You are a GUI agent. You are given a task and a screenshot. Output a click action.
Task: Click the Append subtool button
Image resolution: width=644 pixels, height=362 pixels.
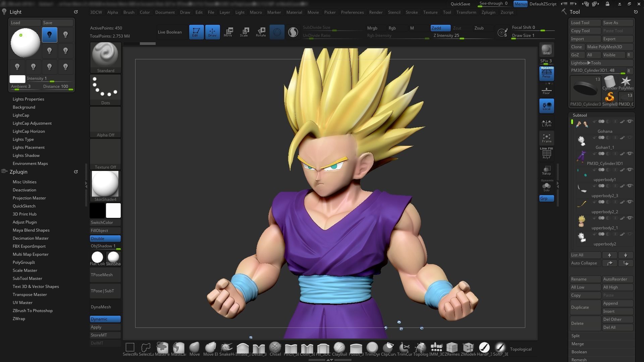(618, 303)
